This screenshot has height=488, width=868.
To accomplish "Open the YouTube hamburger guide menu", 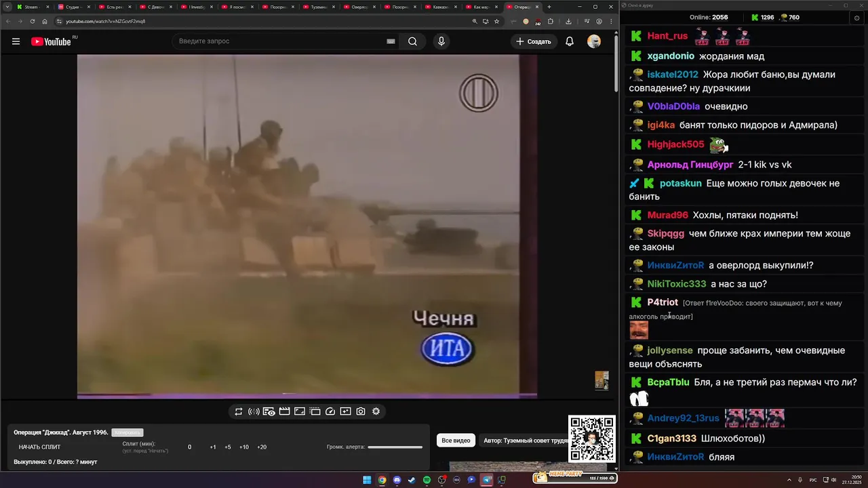I will (x=16, y=41).
